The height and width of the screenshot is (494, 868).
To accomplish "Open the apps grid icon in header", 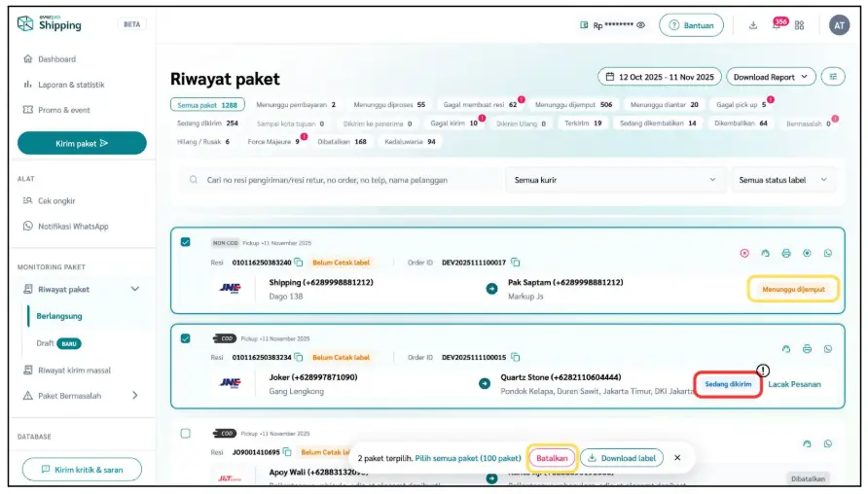I will click(800, 25).
